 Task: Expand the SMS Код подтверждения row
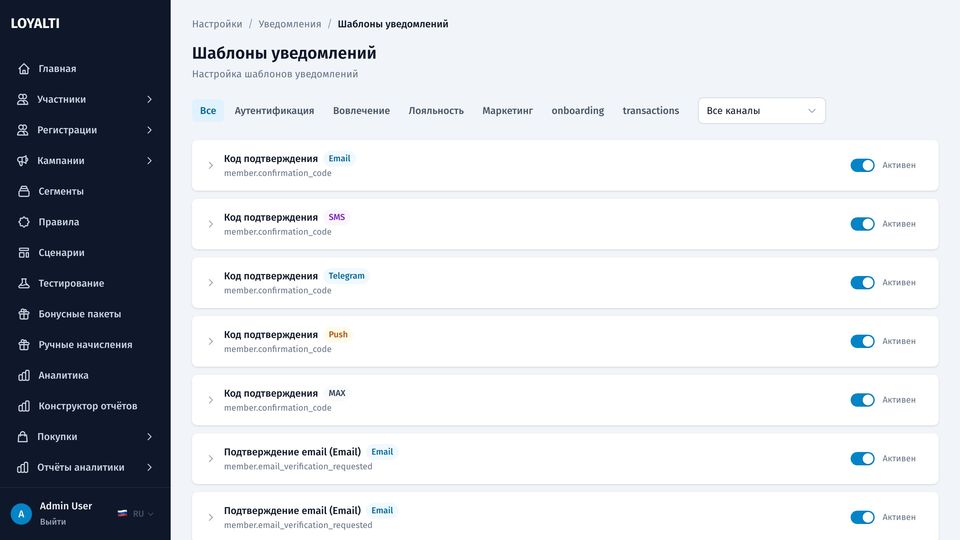pyautogui.click(x=211, y=224)
